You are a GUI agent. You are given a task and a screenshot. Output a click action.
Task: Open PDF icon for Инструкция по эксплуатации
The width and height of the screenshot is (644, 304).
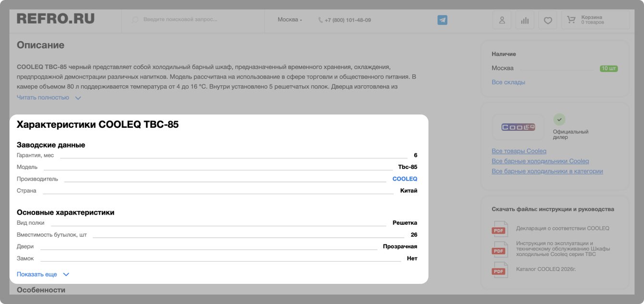point(499,250)
